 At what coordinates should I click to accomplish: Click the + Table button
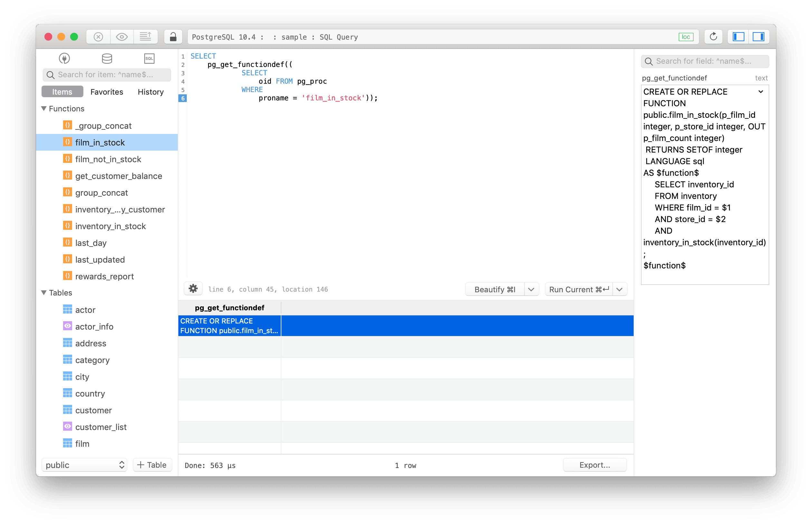152,465
